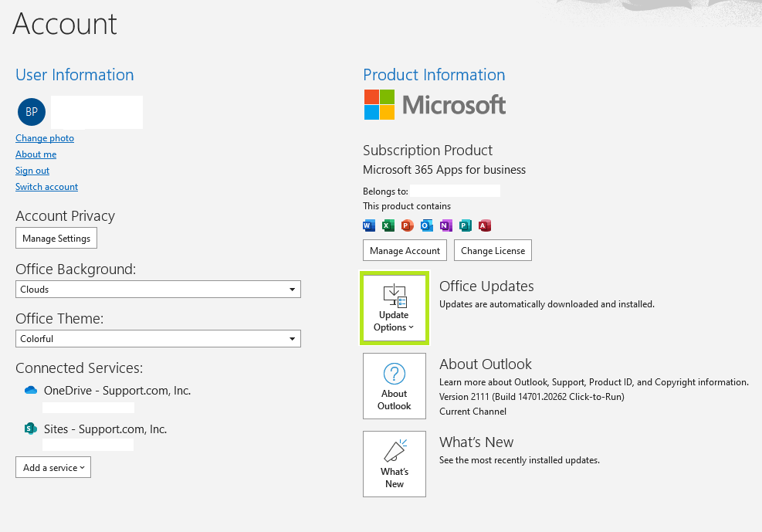The image size is (762, 532).
Task: Click the Sign out link
Action: click(32, 171)
